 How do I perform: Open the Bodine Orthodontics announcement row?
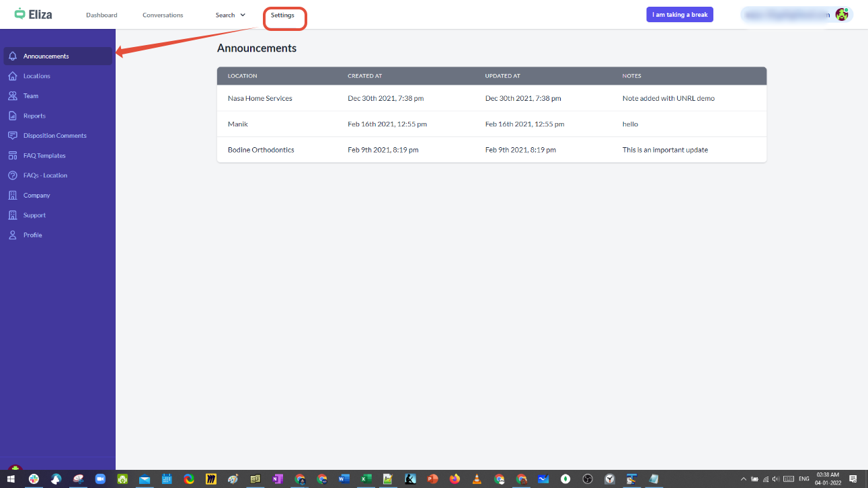[x=261, y=150]
